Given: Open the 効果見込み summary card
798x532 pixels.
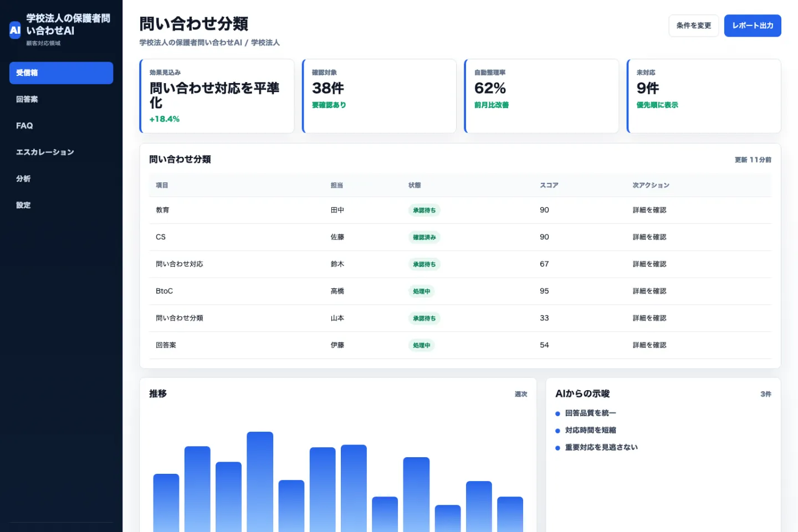Looking at the screenshot, I should click(217, 96).
